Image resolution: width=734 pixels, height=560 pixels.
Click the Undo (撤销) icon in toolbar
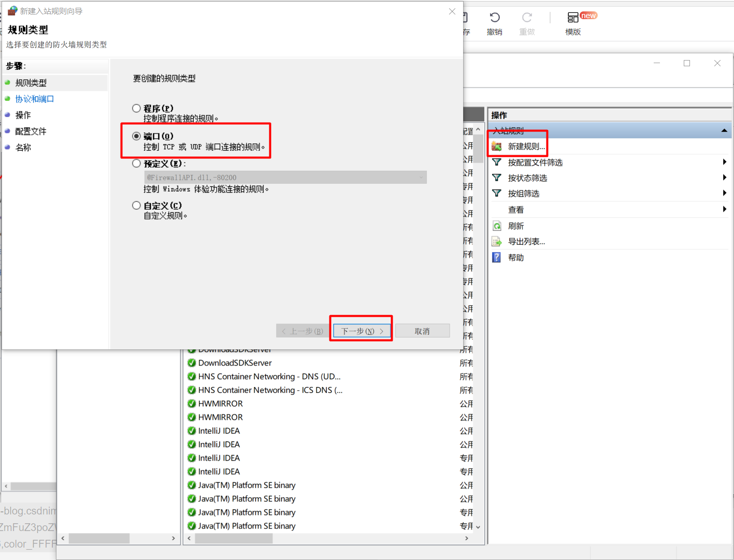point(495,18)
